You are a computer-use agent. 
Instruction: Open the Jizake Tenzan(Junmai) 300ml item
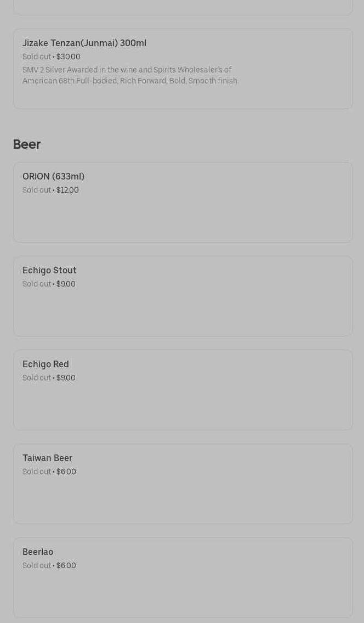(x=84, y=43)
